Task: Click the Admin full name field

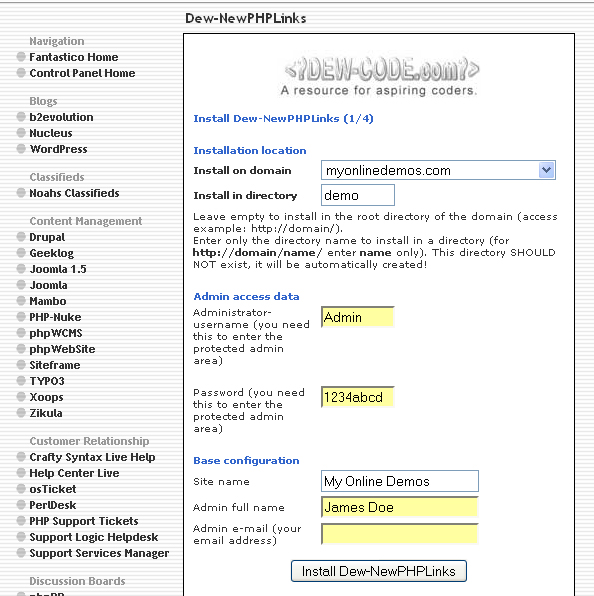Action: pos(400,507)
